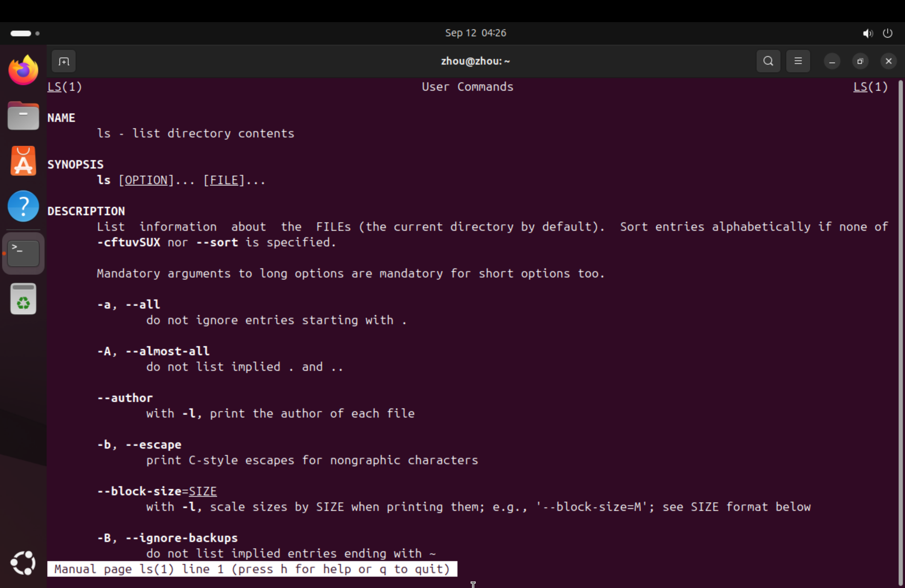The width and height of the screenshot is (905, 588).
Task: Click the terminal search icon
Action: [x=768, y=61]
